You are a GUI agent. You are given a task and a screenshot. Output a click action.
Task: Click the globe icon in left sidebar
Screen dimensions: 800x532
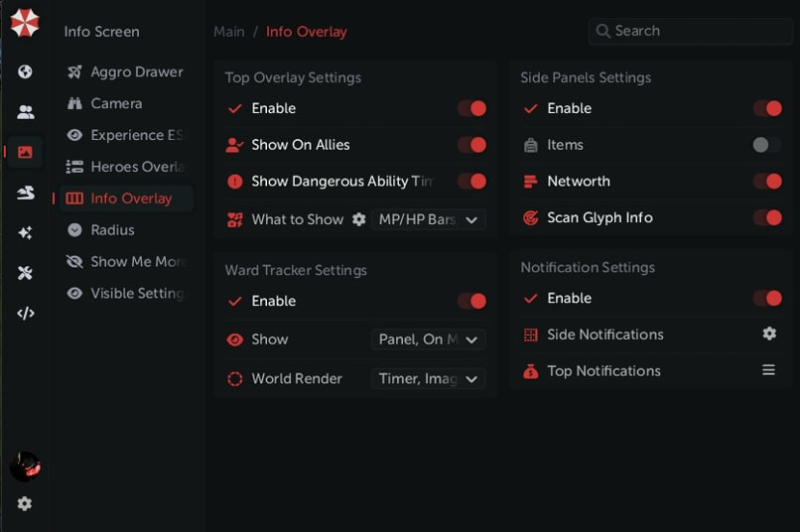click(x=25, y=71)
